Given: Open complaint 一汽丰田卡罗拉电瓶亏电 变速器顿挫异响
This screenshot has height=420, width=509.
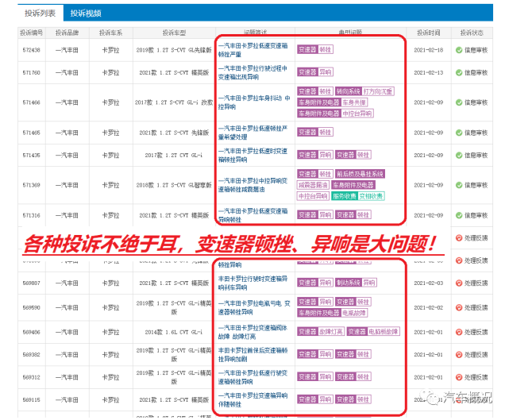Looking at the screenshot, I should (254, 308).
